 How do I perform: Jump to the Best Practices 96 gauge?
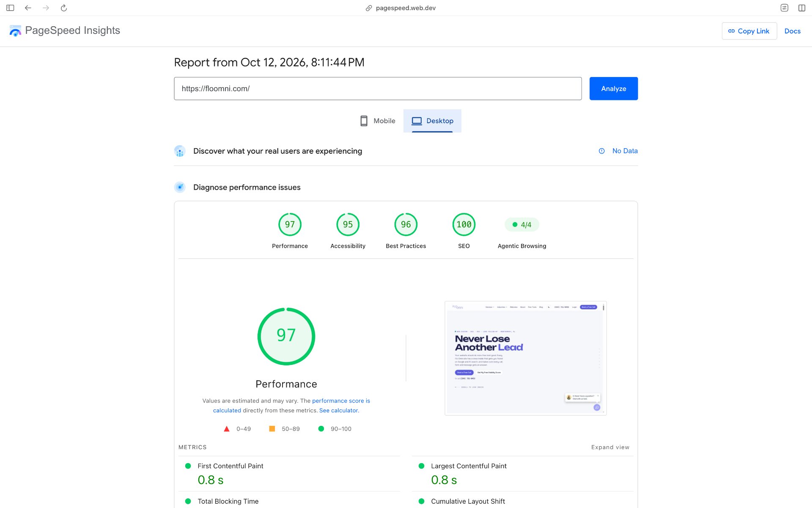pos(406,224)
